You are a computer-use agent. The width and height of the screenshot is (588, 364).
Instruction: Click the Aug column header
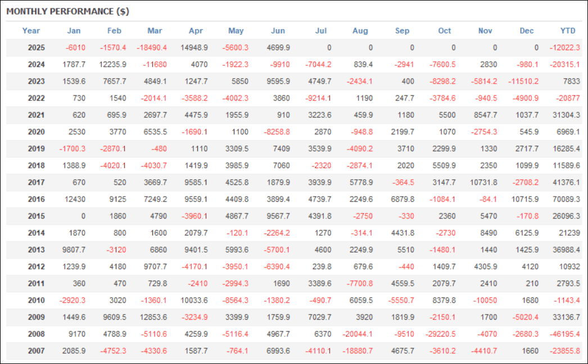(x=360, y=31)
